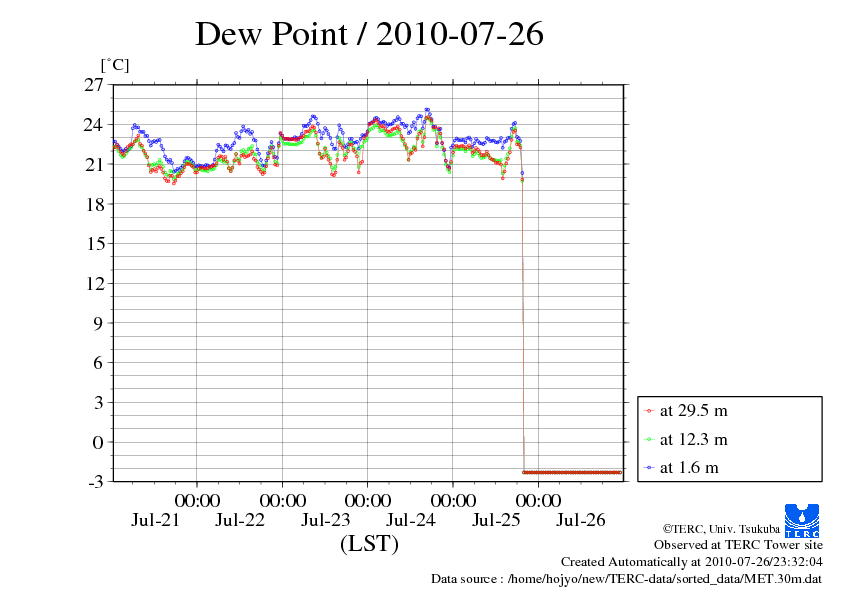This screenshot has height=595, width=842.
Task: Click the y-axis value 21
Action: 94,164
